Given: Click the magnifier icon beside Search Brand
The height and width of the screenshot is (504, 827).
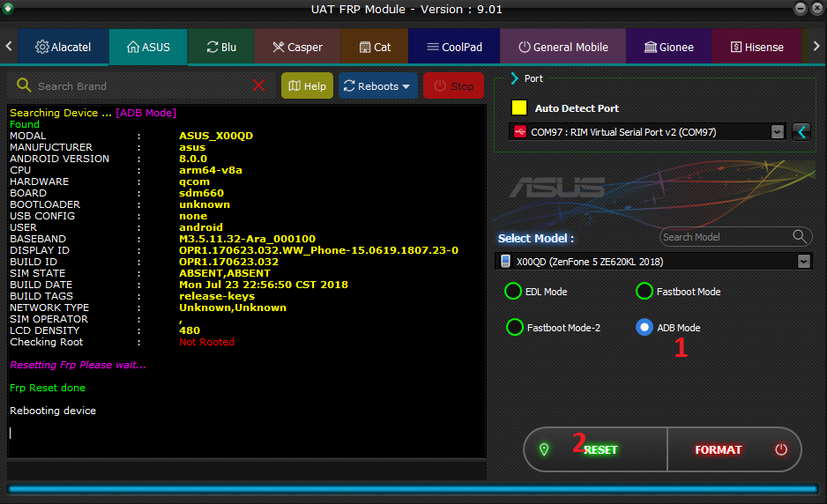Looking at the screenshot, I should pyautogui.click(x=24, y=85).
